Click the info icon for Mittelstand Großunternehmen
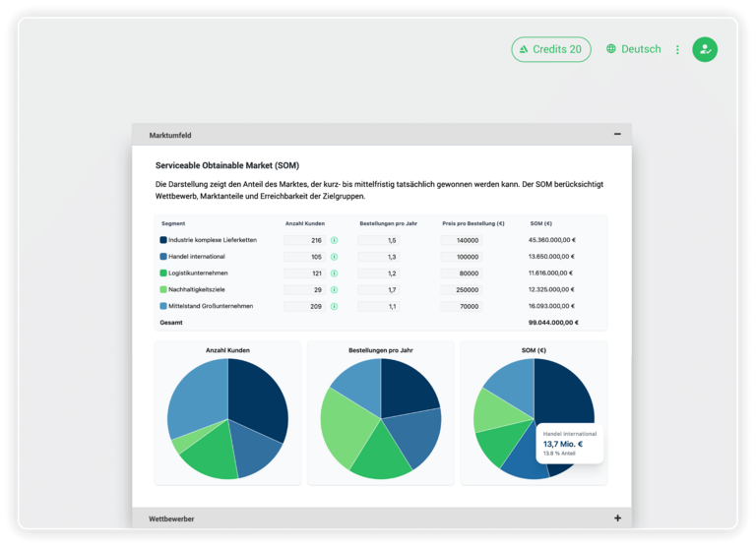Image resolution: width=756 pixels, height=548 pixels. pyautogui.click(x=334, y=306)
